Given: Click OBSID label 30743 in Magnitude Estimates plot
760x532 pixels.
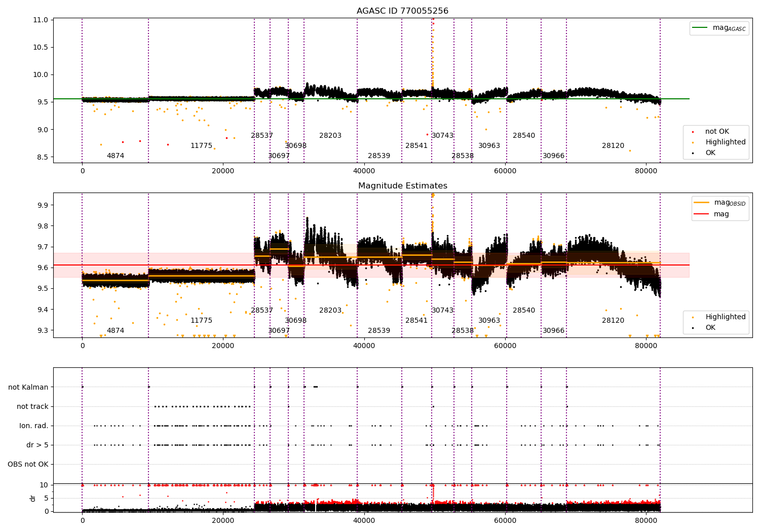Looking at the screenshot, I should click(x=442, y=310).
